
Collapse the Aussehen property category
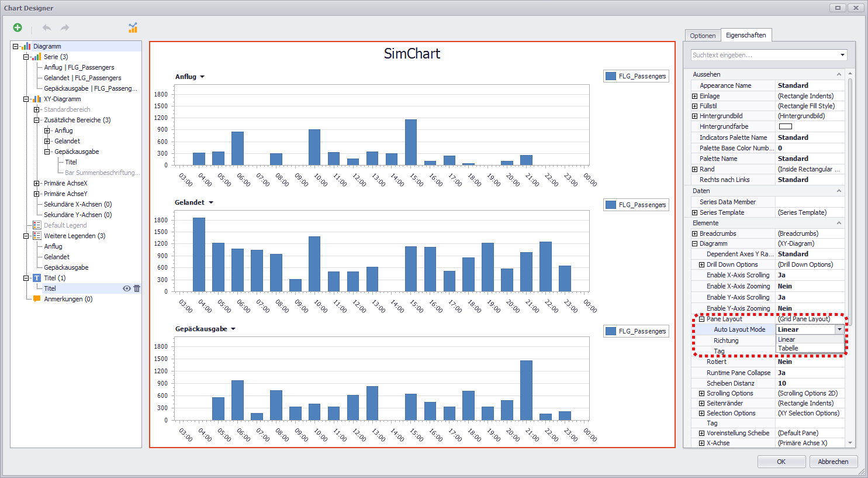pos(839,74)
